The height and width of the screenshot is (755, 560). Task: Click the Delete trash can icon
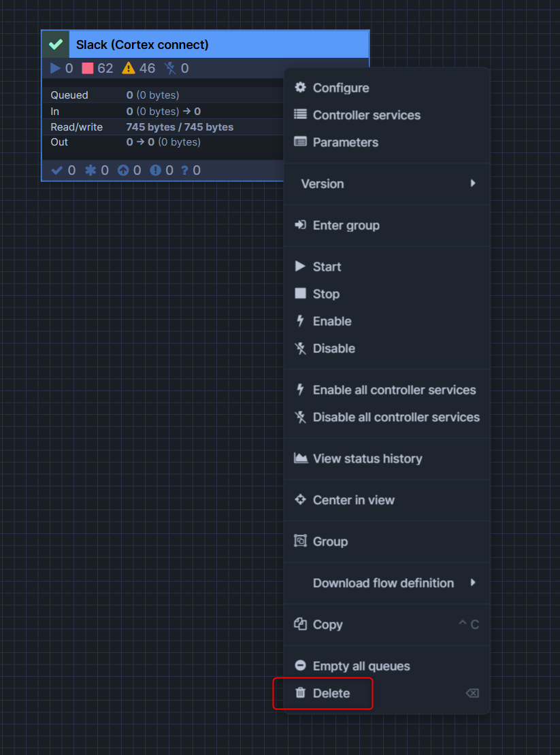coord(300,693)
